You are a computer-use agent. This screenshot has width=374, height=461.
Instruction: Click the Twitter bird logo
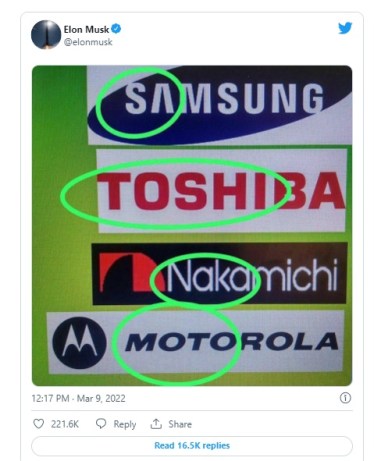345,28
